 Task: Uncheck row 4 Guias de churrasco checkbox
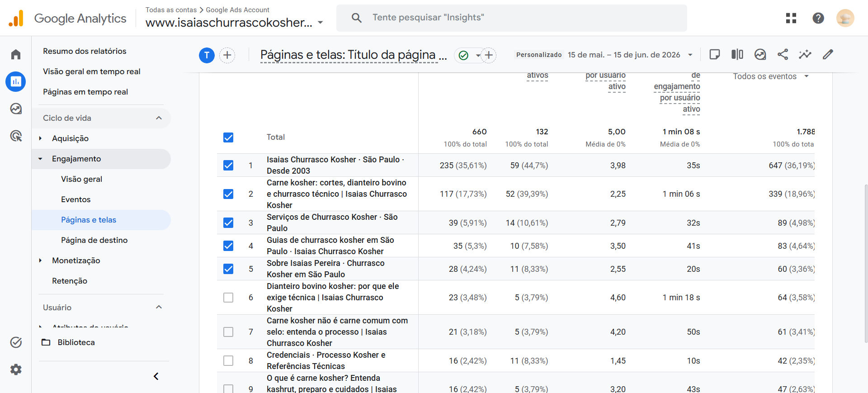click(x=228, y=246)
